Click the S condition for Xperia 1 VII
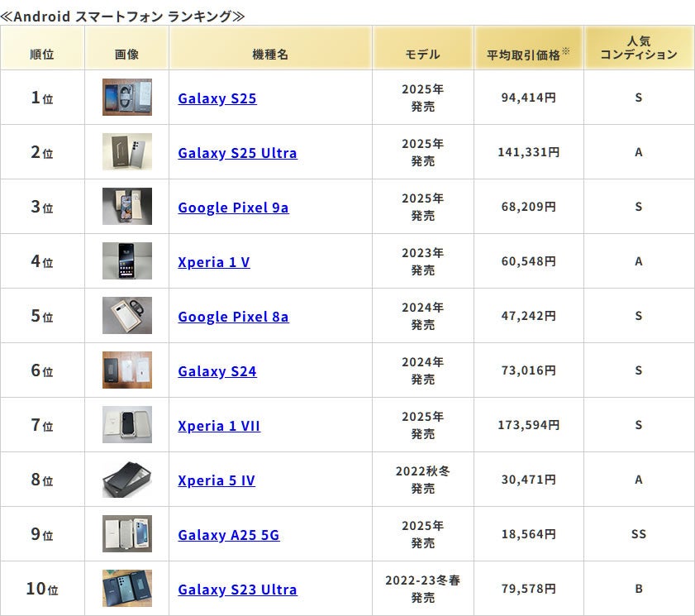This screenshot has width=695, height=616. click(x=639, y=425)
